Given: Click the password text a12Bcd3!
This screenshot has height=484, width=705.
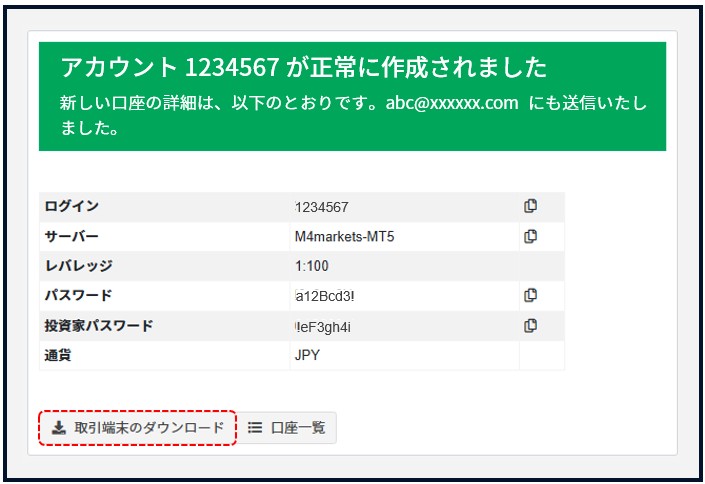Looking at the screenshot, I should coord(324,297).
